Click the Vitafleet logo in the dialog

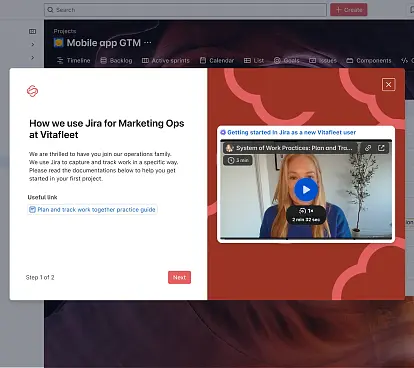point(32,91)
